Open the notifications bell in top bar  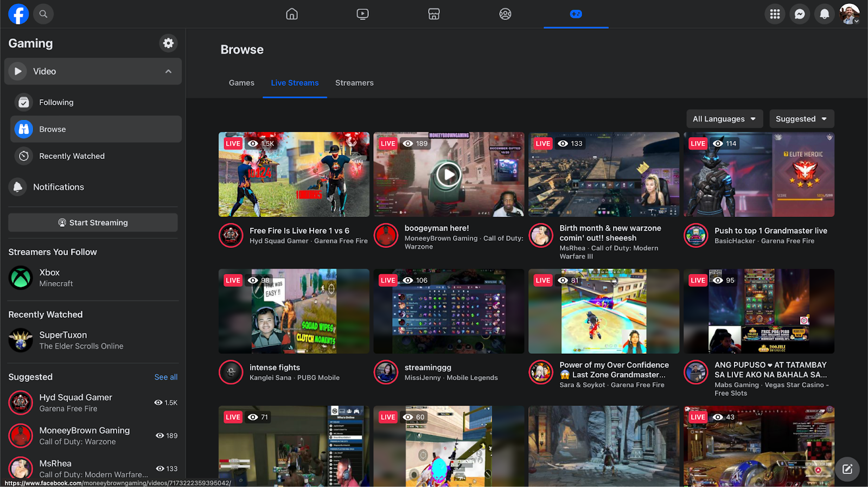825,14
